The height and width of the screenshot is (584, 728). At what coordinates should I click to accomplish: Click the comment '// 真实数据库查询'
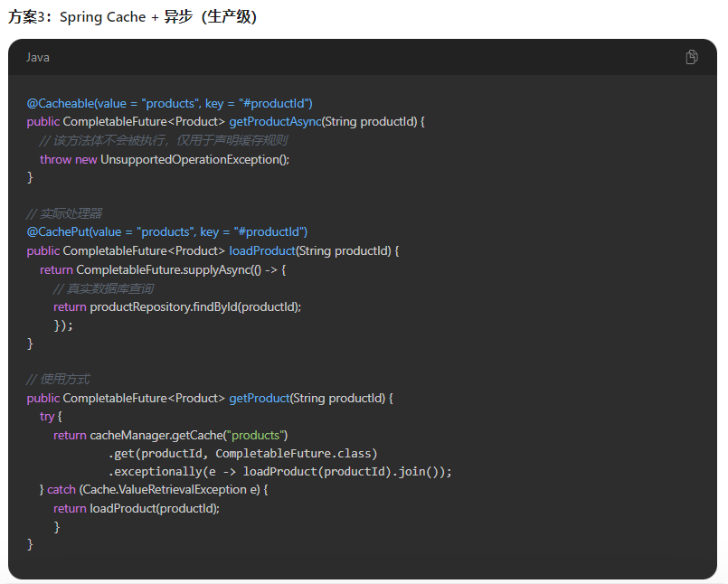pyautogui.click(x=103, y=288)
